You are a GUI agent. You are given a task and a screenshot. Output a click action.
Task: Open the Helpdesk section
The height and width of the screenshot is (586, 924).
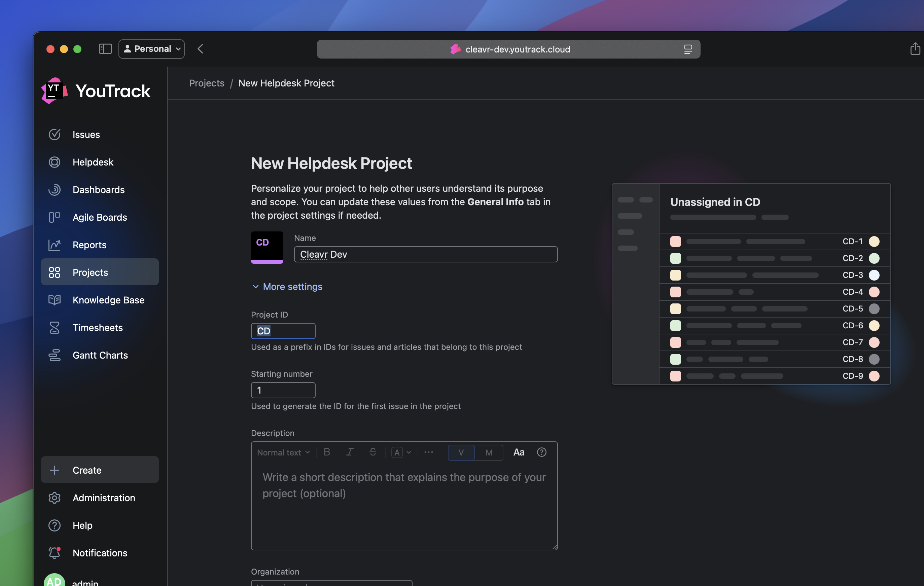pyautogui.click(x=93, y=162)
